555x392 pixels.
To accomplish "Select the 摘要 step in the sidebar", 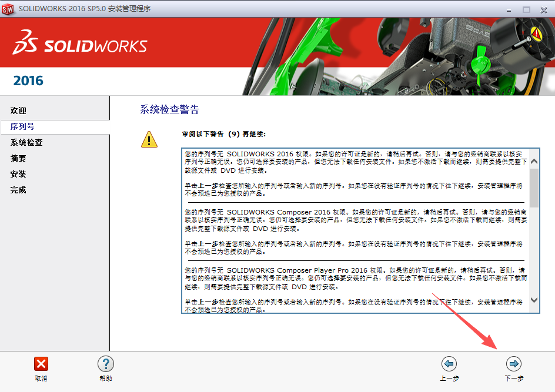I will click(x=19, y=158).
